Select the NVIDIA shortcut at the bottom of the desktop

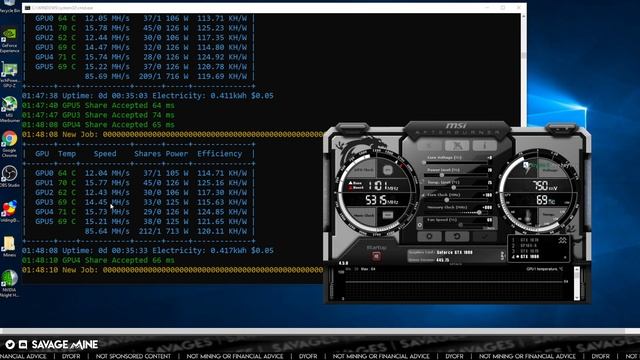point(9,283)
